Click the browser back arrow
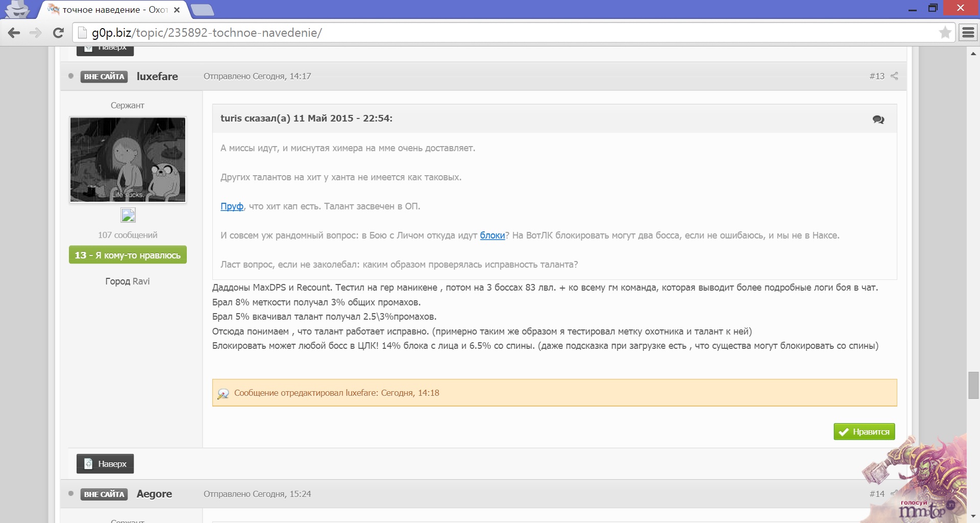The width and height of the screenshot is (980, 523). click(14, 33)
